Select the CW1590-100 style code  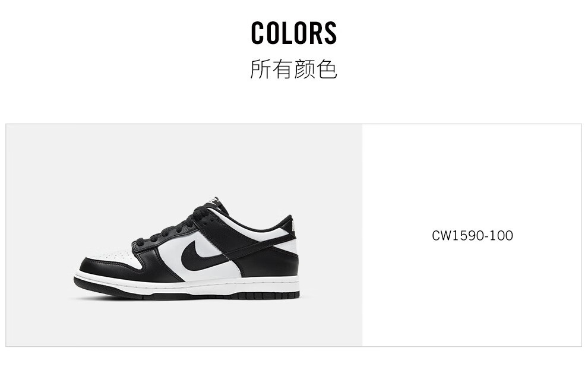pyautogui.click(x=472, y=236)
